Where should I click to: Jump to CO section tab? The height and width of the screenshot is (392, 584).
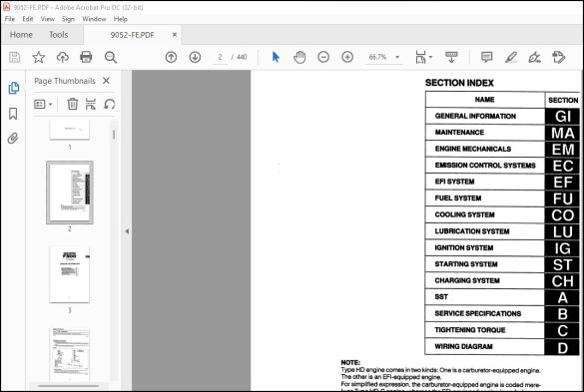point(563,215)
